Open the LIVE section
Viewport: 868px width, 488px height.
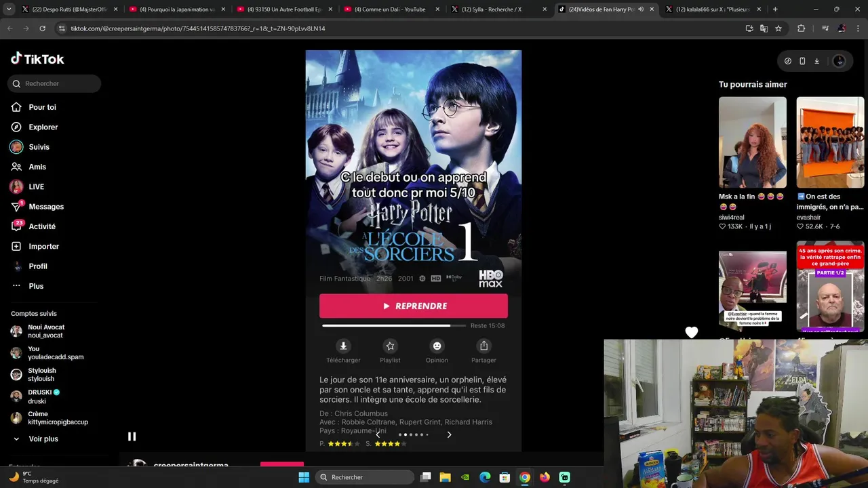click(36, 186)
